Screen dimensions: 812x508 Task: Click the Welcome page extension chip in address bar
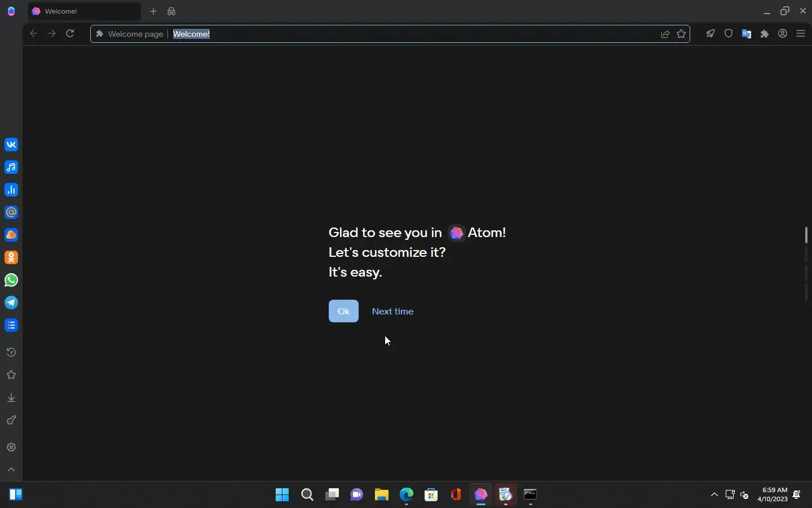130,34
